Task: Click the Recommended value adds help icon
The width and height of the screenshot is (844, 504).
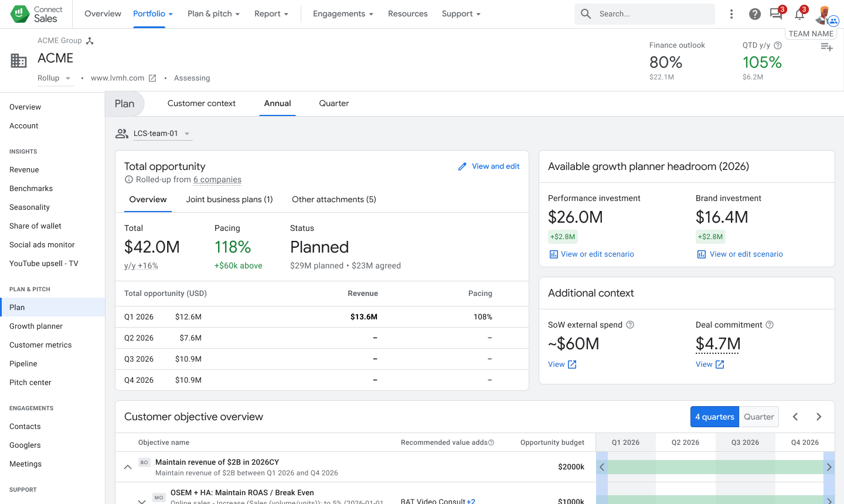Action: 491,442
